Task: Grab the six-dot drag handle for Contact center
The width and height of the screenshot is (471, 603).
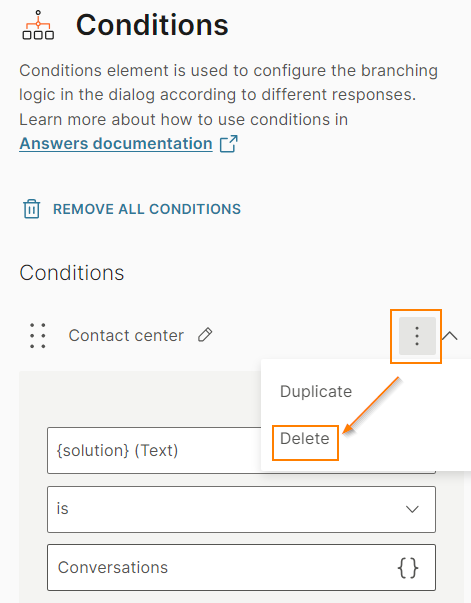Action: pyautogui.click(x=38, y=336)
